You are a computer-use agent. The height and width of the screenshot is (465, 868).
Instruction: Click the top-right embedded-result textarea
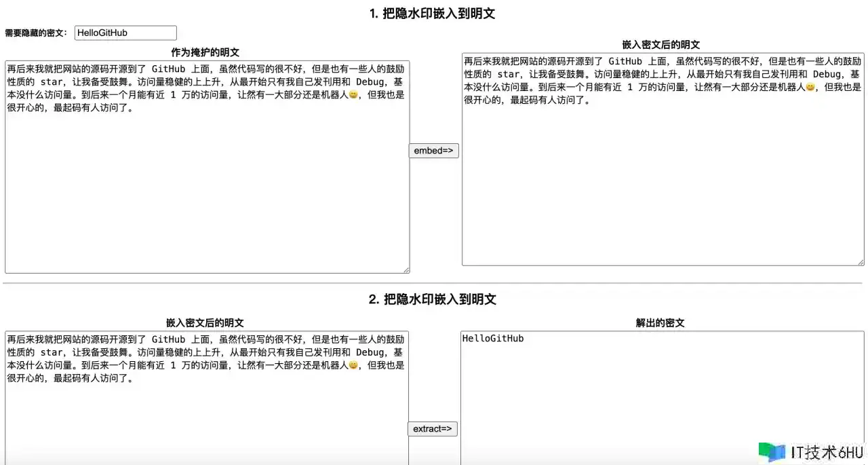pyautogui.click(x=663, y=160)
